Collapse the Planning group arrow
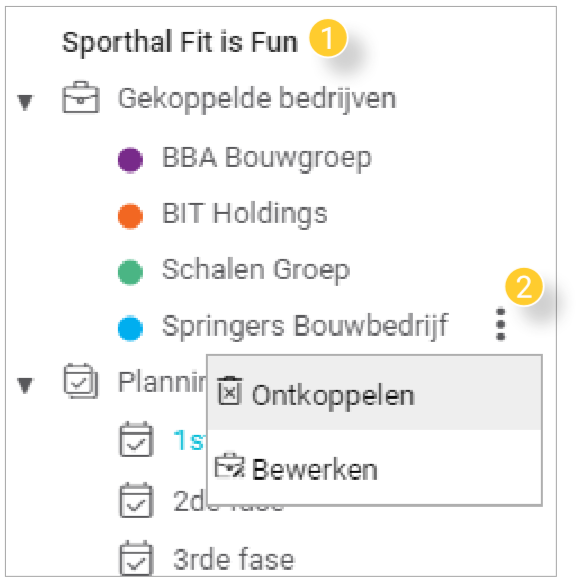 coord(25,385)
